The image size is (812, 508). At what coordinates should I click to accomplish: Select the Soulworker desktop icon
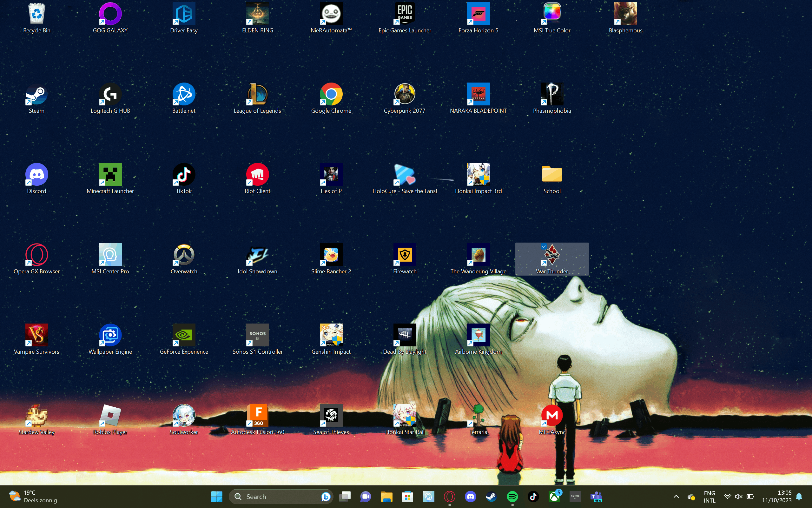[x=184, y=419]
